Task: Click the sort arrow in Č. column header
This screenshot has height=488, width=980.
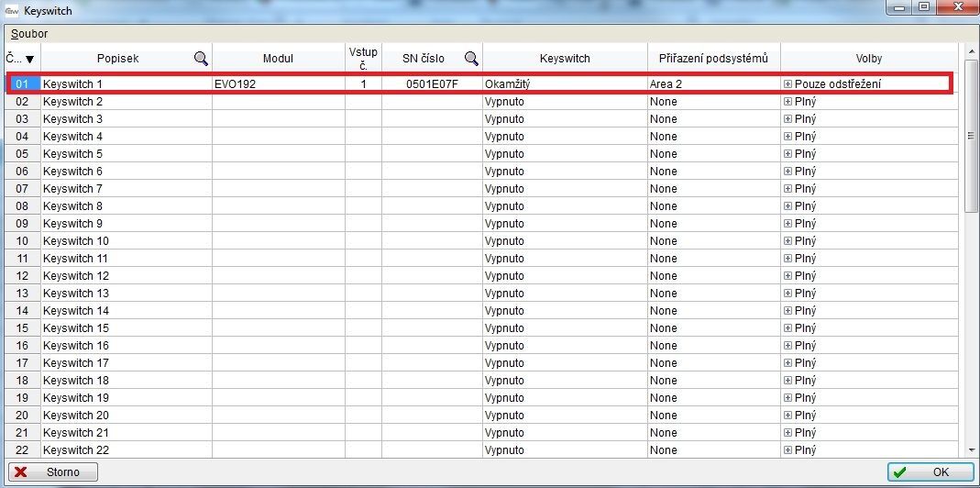Action: point(29,60)
